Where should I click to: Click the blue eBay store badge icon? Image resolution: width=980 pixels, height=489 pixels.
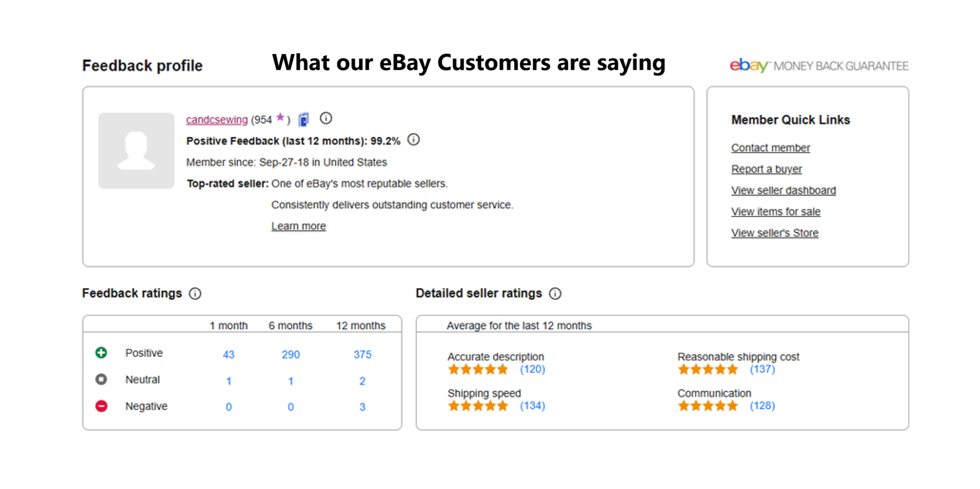coord(304,119)
